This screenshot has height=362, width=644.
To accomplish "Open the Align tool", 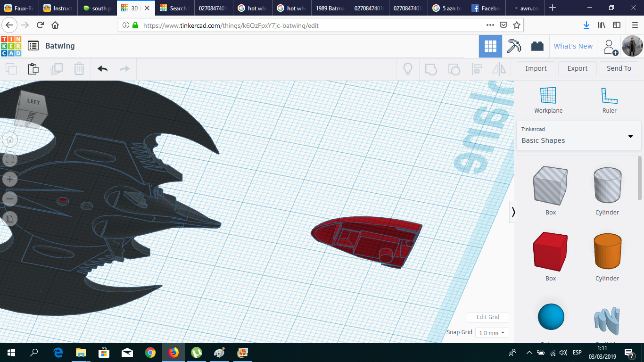I will tap(477, 69).
